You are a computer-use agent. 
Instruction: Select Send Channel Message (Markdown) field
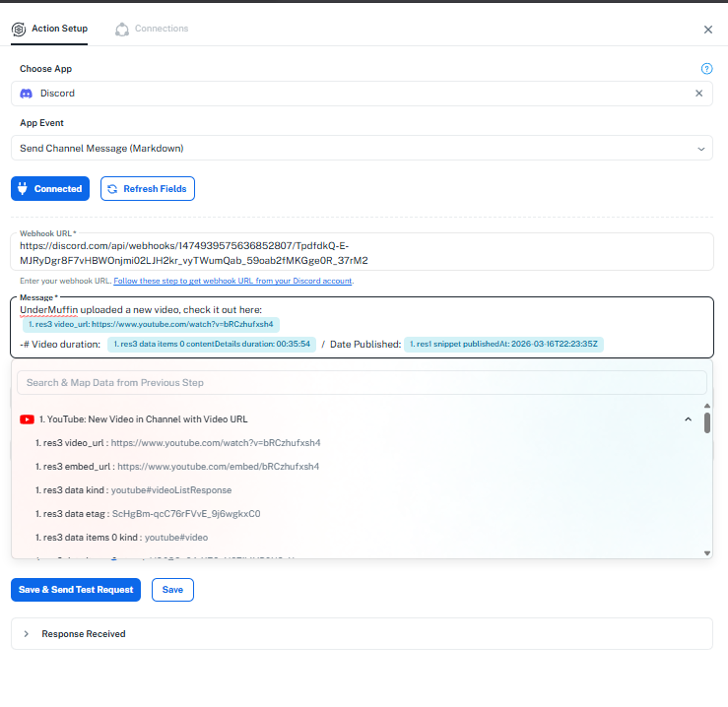[x=362, y=148]
